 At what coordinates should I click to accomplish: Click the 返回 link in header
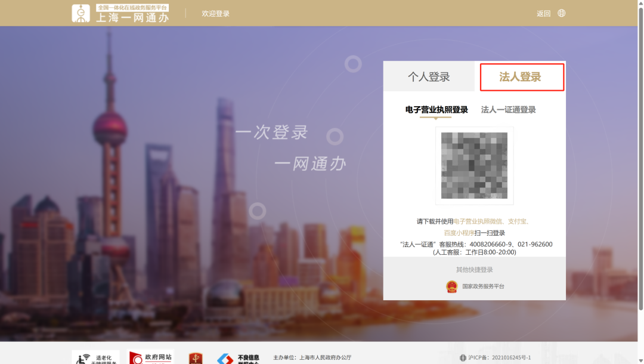[x=543, y=14]
